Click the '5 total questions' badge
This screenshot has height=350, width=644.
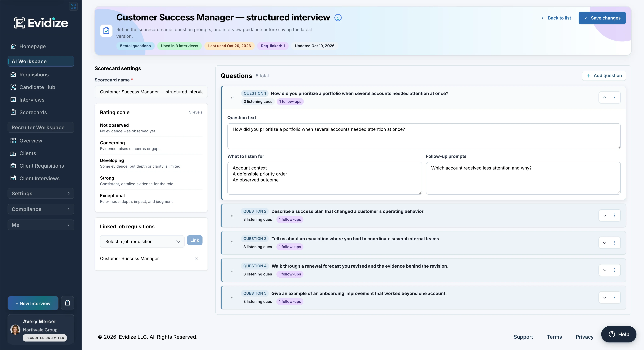point(135,46)
